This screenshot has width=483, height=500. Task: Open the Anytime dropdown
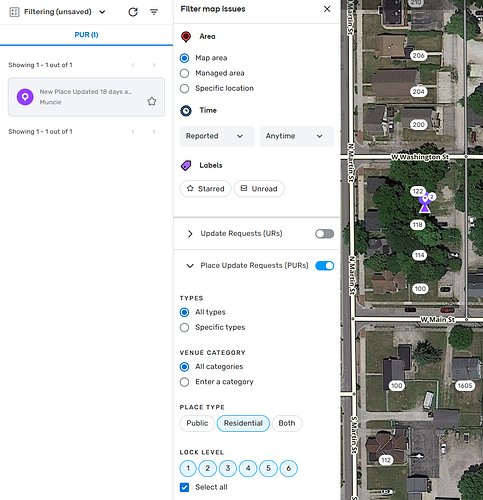pyautogui.click(x=297, y=136)
